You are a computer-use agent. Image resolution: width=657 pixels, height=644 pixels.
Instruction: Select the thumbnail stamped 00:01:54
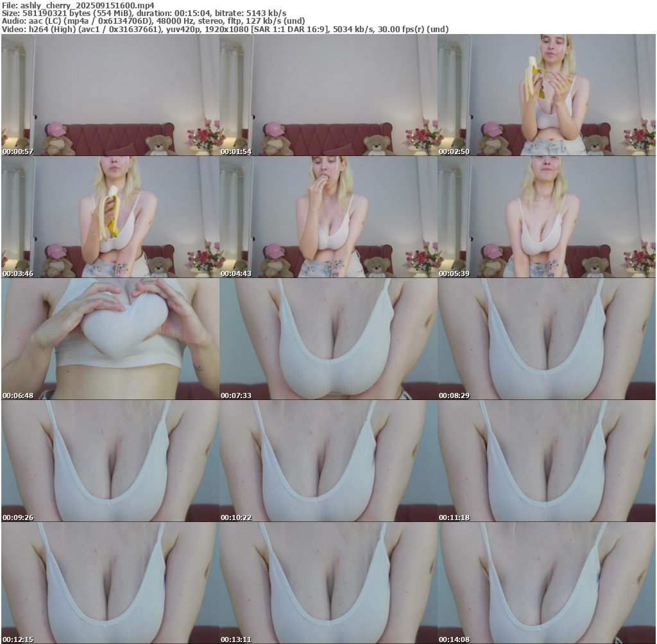click(x=328, y=95)
